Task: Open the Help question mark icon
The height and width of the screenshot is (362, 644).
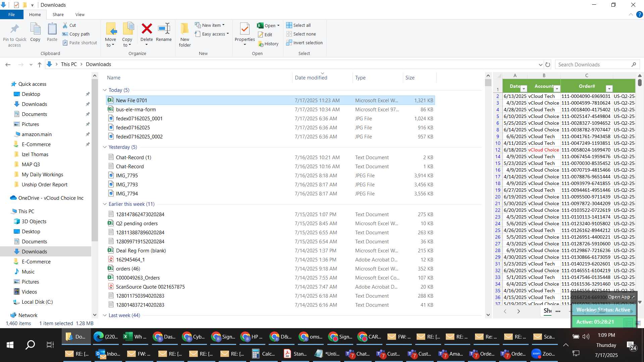Action: tap(640, 14)
